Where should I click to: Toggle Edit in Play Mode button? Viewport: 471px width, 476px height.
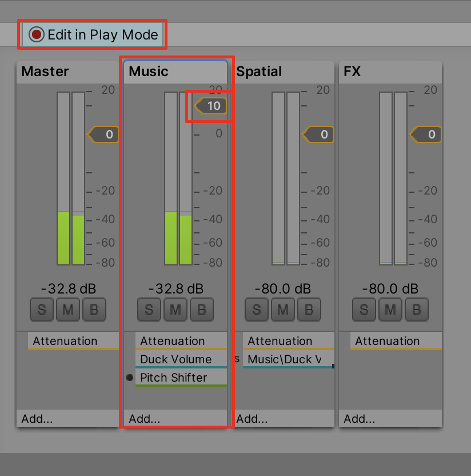(x=93, y=34)
